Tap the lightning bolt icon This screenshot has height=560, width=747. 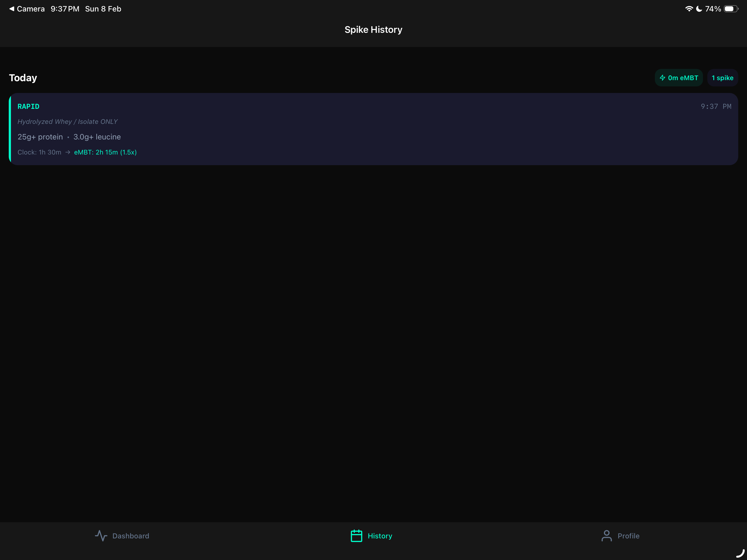point(662,78)
